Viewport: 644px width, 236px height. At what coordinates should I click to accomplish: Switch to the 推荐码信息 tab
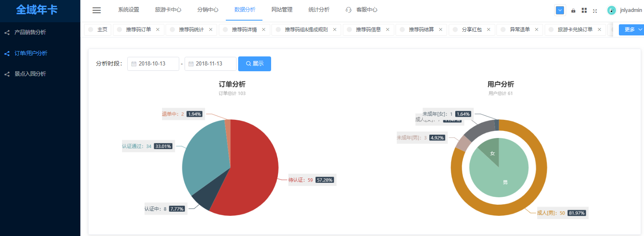click(x=368, y=30)
